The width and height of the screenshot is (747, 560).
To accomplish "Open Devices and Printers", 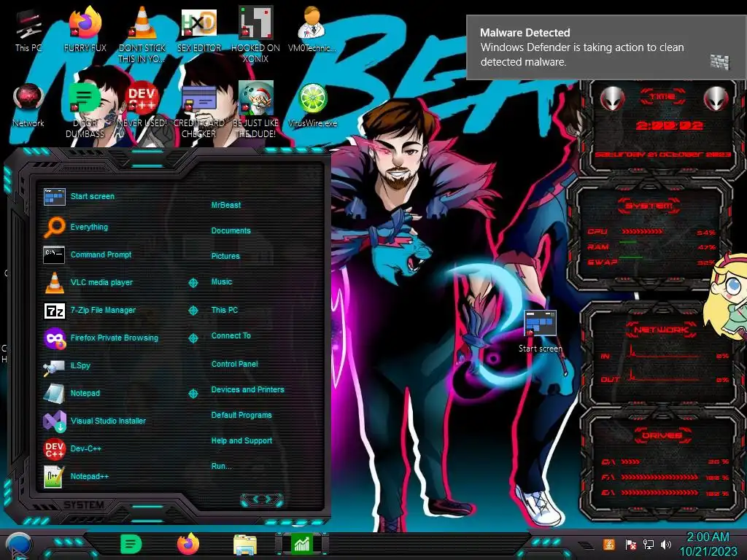I will [x=247, y=389].
